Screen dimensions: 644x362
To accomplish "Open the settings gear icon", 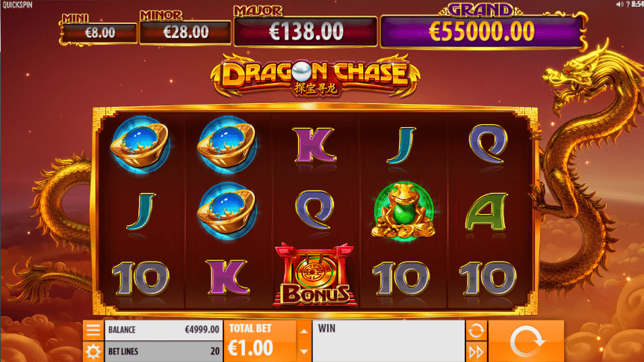I will pos(93,352).
